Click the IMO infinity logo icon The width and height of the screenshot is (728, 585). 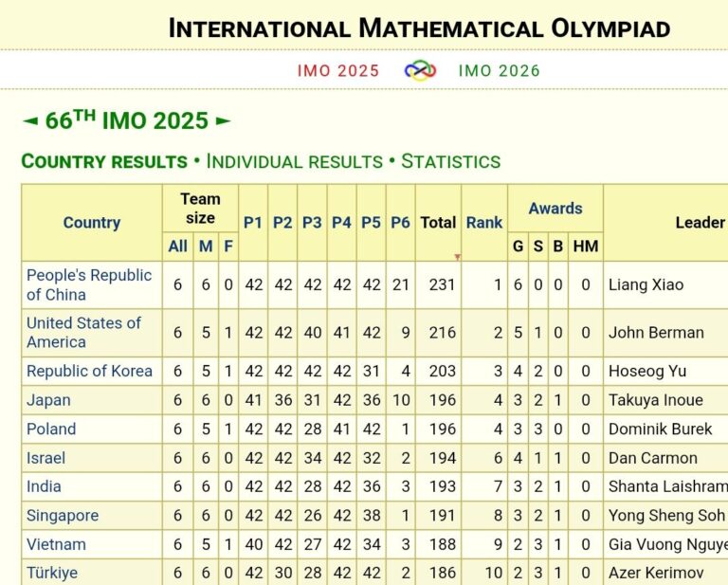coord(419,70)
